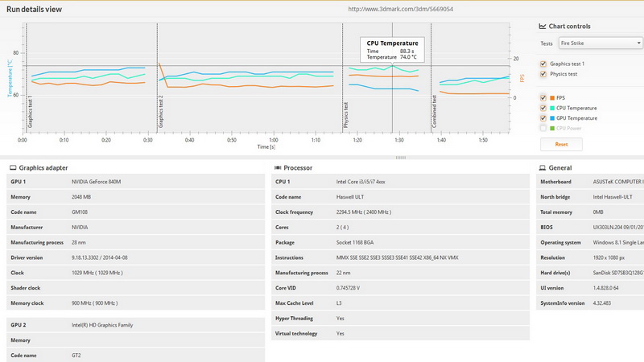The width and height of the screenshot is (644, 362).
Task: Click the Combined test chart marker
Action: pyautogui.click(x=434, y=112)
